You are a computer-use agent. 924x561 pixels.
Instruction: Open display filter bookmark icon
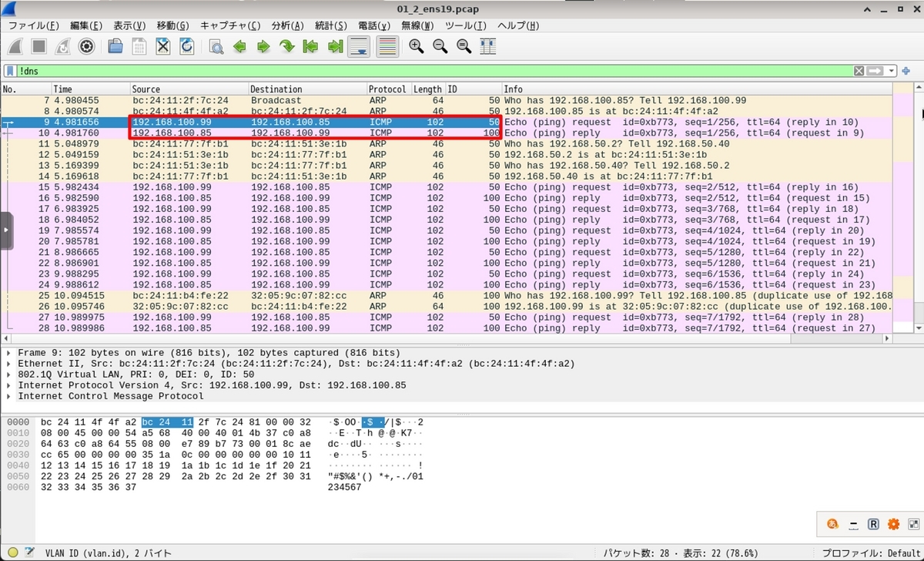(x=10, y=71)
